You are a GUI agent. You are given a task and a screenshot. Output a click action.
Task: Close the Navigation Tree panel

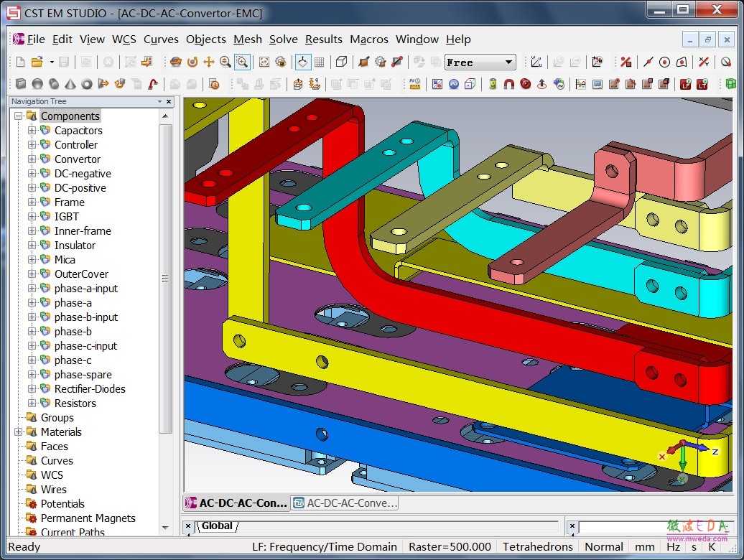pyautogui.click(x=169, y=101)
